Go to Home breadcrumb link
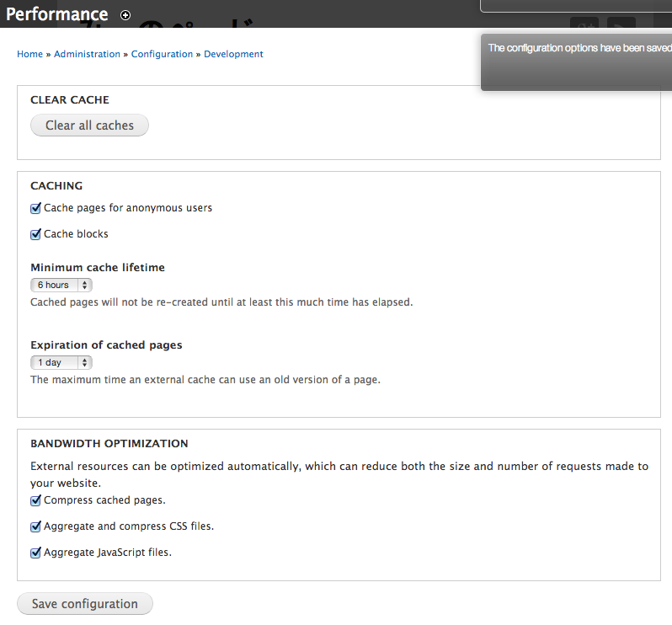 (x=29, y=54)
